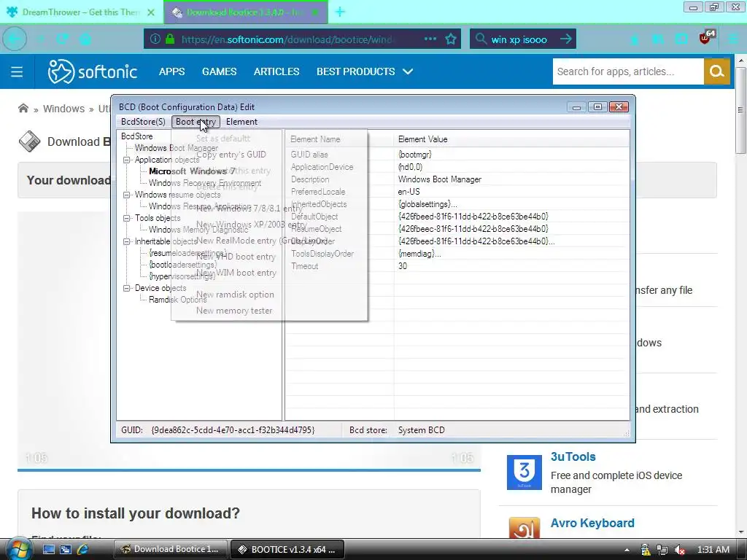Show site information via the info icon
747x560 pixels.
[x=155, y=39]
